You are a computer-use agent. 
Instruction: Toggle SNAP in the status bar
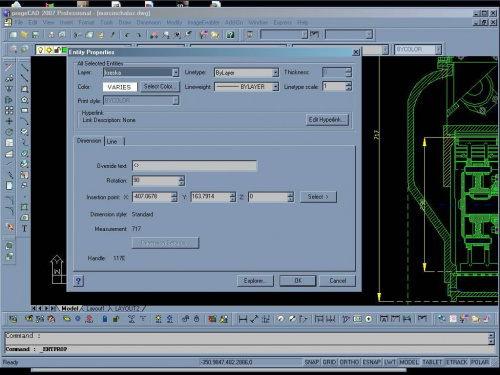(x=312, y=362)
